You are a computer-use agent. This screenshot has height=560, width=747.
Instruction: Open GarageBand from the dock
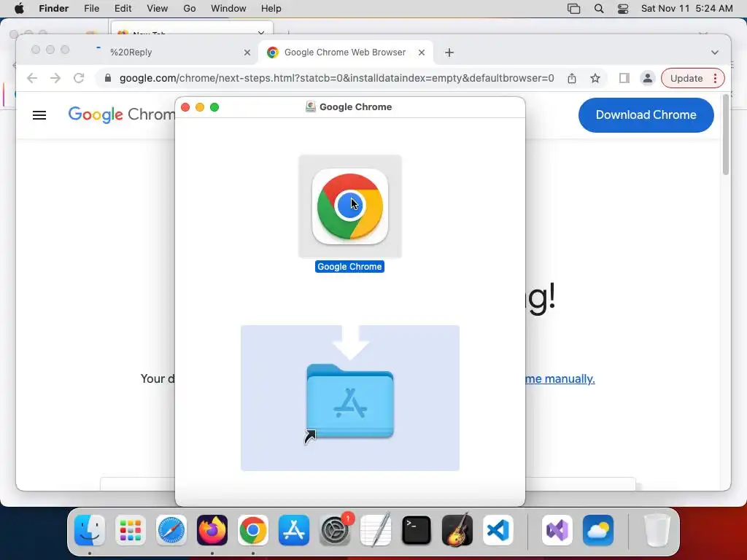[457, 530]
